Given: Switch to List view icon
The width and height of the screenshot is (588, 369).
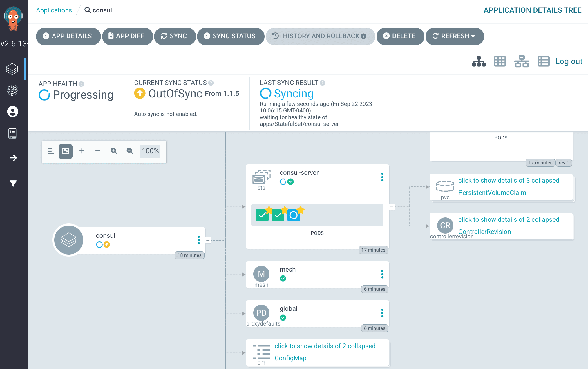Looking at the screenshot, I should pyautogui.click(x=543, y=61).
